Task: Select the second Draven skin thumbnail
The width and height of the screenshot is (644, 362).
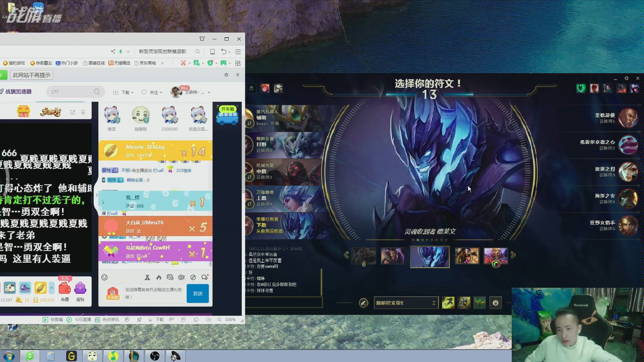Action: coord(393,256)
